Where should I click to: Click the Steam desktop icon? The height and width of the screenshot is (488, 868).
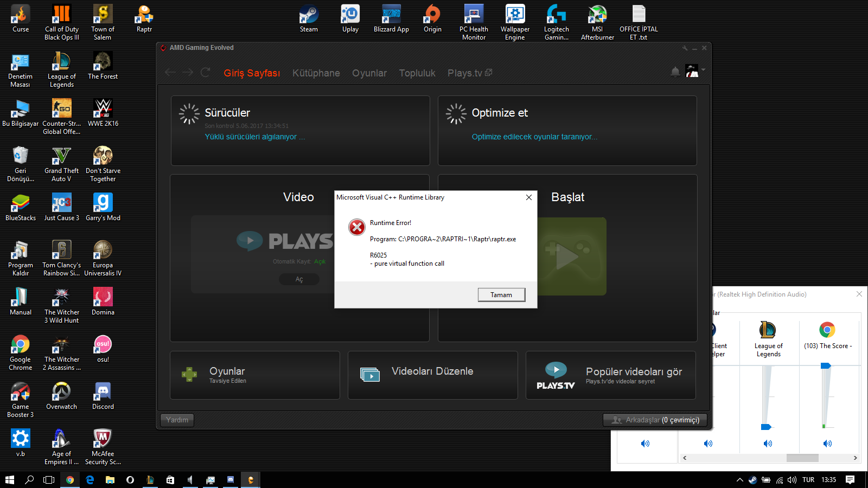click(x=309, y=19)
